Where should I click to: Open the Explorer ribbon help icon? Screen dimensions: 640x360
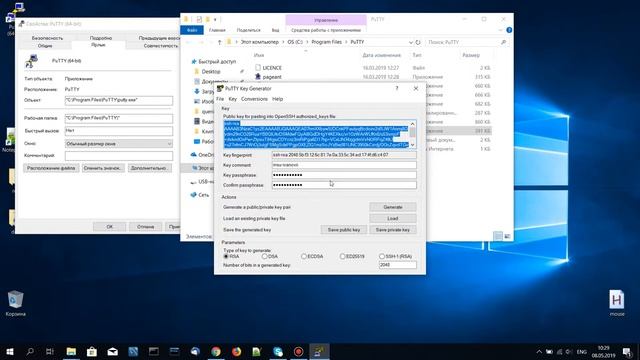tap(509, 30)
